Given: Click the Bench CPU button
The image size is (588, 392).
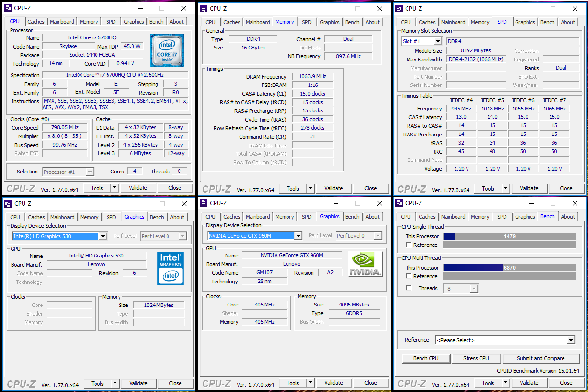Looking at the screenshot, I should (426, 358).
